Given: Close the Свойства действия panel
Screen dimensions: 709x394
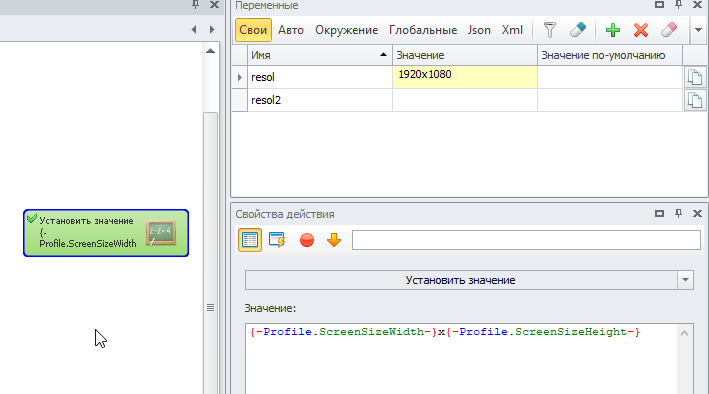Looking at the screenshot, I should [697, 214].
